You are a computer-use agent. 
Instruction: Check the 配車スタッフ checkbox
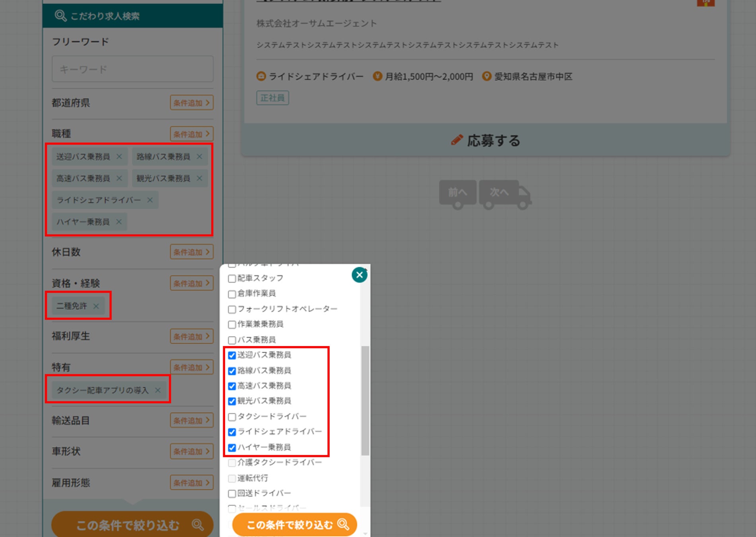pos(232,278)
